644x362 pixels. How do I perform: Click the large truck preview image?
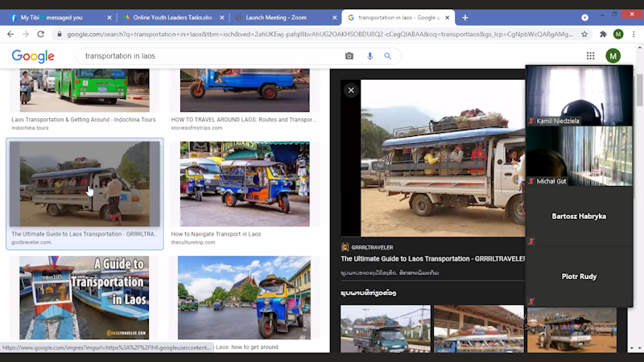pyautogui.click(x=443, y=158)
